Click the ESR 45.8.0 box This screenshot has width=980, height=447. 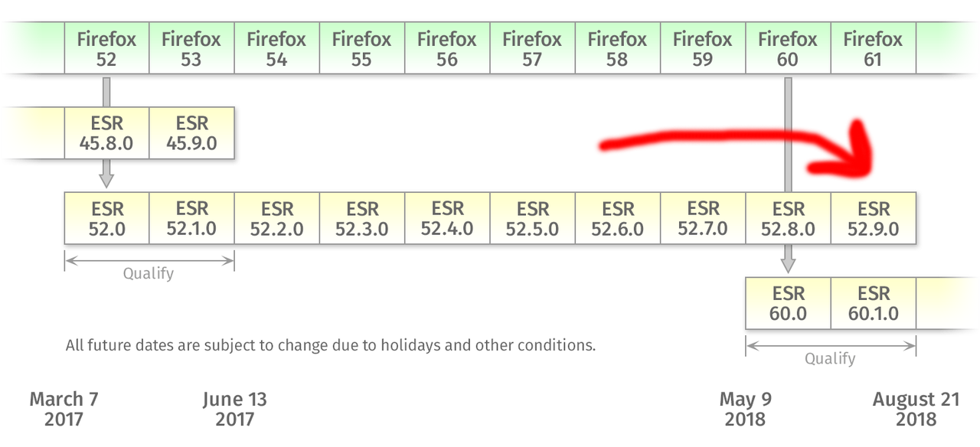(106, 133)
